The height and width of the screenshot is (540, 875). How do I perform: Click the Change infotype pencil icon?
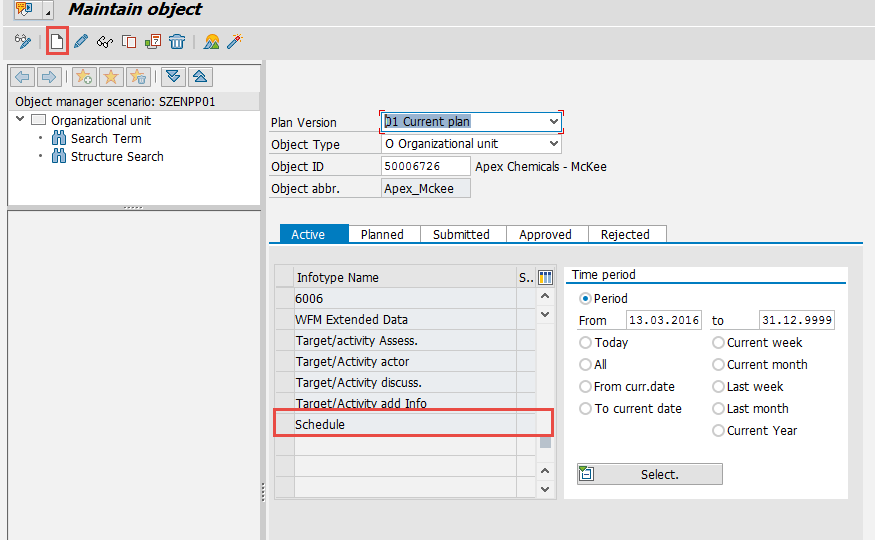point(81,41)
